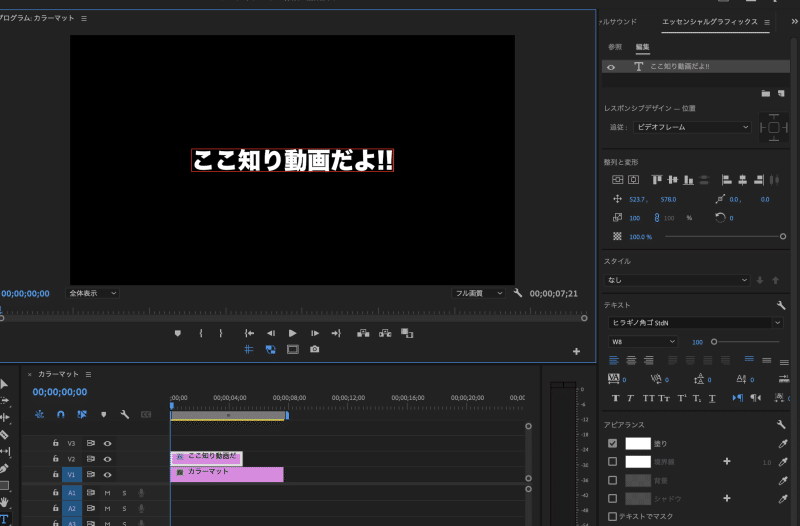Add marker in timeline panel
Screen dimensions: 800x526
click(104, 414)
